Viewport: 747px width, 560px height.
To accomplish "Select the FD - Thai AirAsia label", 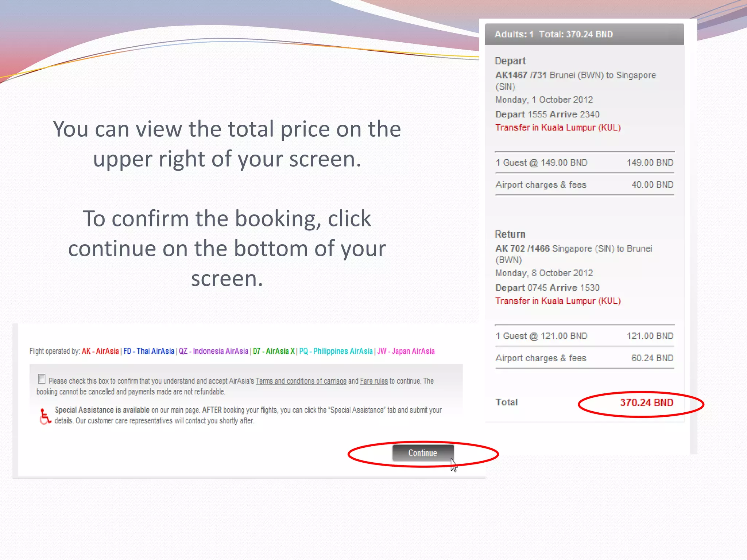I will 149,351.
